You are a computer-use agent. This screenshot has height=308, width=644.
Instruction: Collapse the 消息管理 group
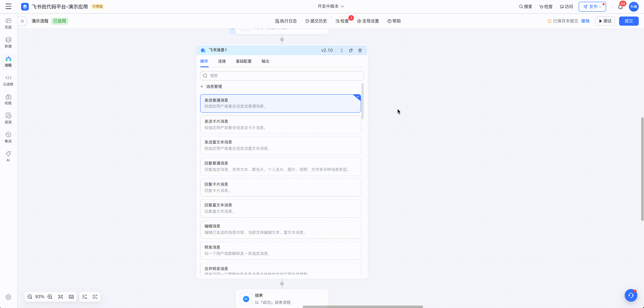click(202, 86)
